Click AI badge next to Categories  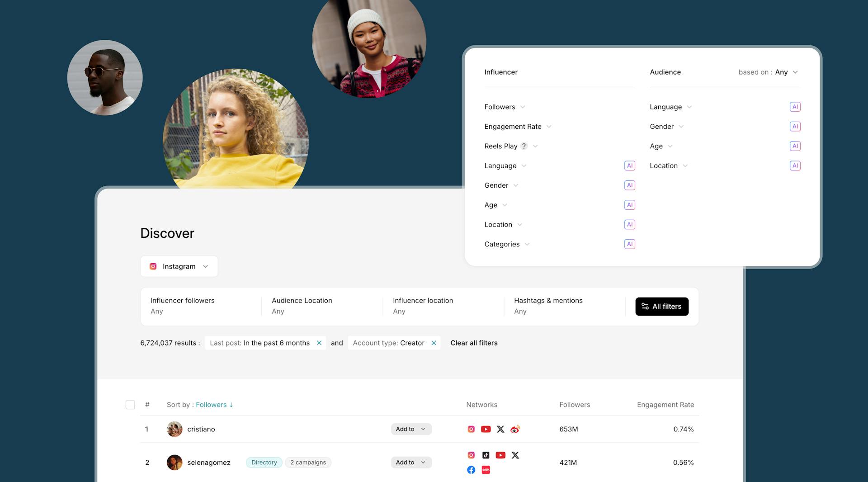tap(630, 244)
